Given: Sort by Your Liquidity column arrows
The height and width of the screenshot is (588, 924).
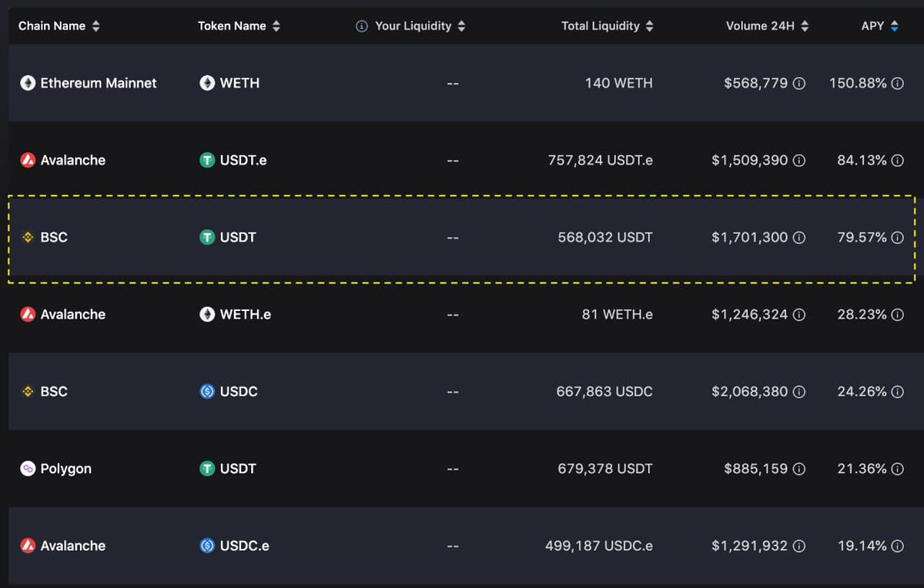Looking at the screenshot, I should click(x=461, y=26).
